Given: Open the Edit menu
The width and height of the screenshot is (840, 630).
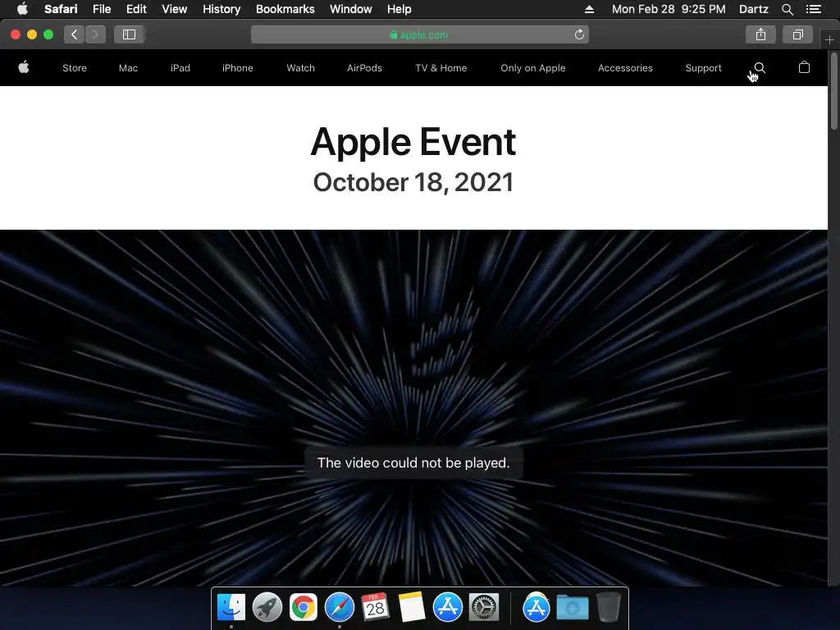Looking at the screenshot, I should point(136,9).
